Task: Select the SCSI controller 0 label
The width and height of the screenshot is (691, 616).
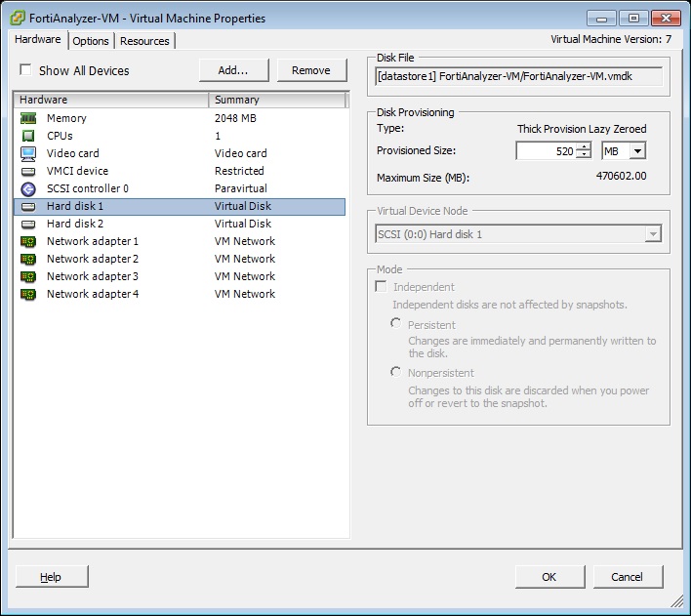Action: click(x=88, y=188)
